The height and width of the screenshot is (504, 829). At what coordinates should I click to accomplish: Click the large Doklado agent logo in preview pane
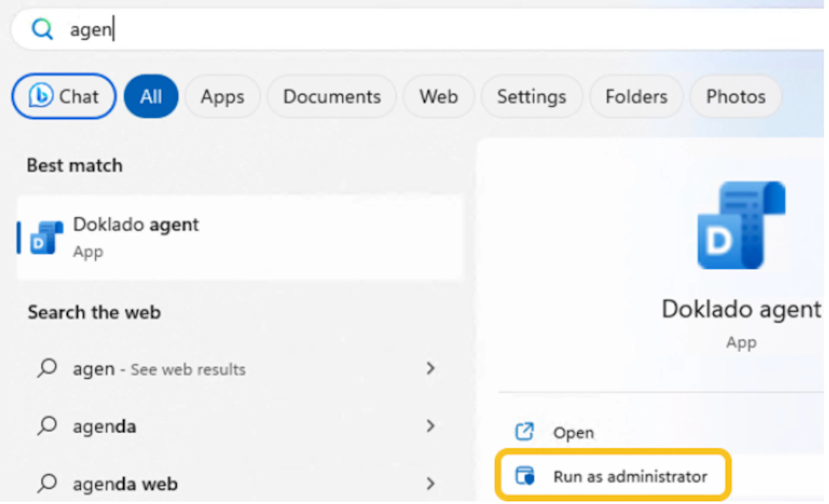(x=742, y=225)
